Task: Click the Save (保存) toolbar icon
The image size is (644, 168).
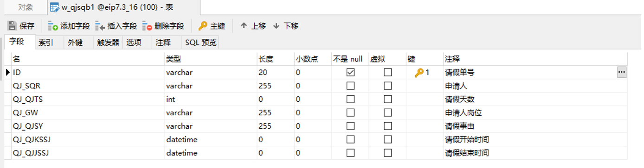Action: pyautogui.click(x=12, y=26)
